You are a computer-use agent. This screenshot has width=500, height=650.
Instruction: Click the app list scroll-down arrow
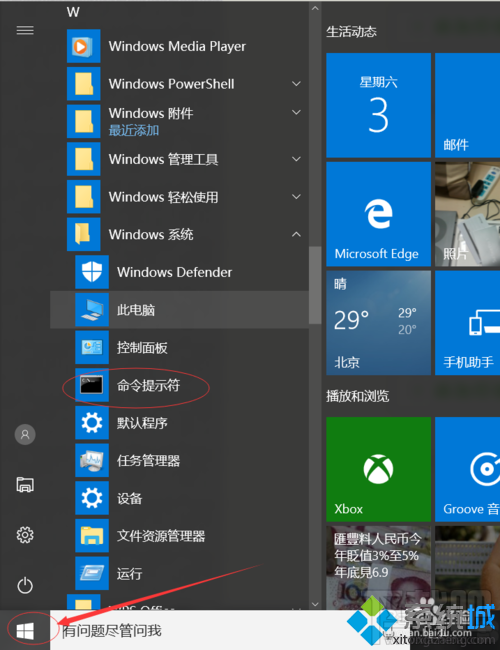tap(315, 604)
